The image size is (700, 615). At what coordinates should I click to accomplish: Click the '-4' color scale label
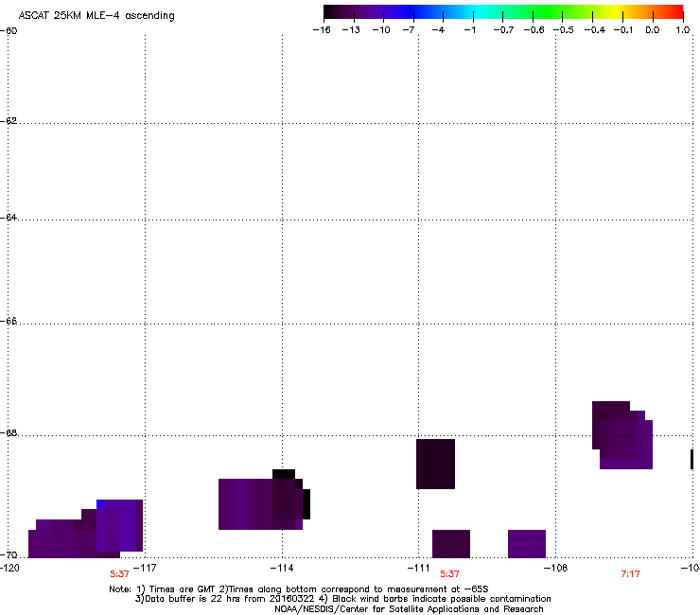pos(438,30)
